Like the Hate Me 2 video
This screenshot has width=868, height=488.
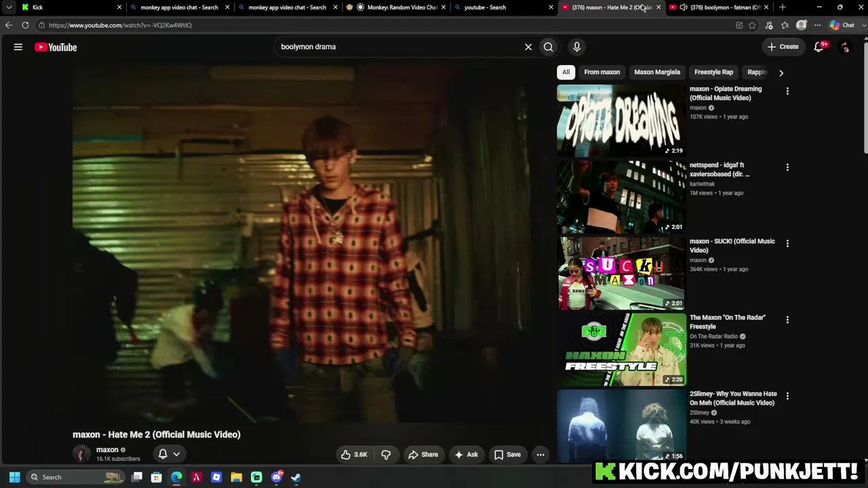pos(354,455)
